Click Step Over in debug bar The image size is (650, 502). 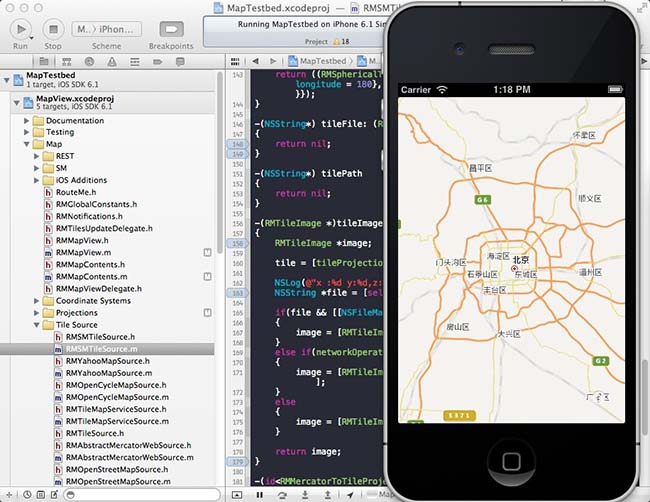pos(282,495)
